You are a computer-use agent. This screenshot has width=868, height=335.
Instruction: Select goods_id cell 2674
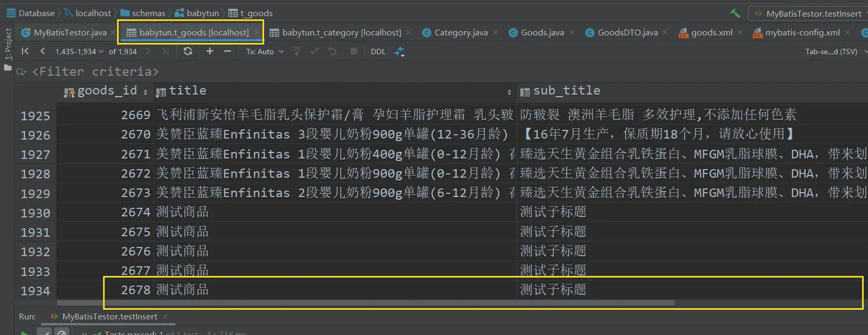(105, 212)
